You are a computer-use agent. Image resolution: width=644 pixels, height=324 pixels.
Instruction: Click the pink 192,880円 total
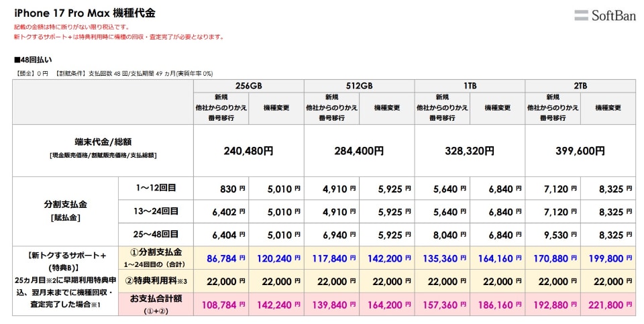(553, 305)
